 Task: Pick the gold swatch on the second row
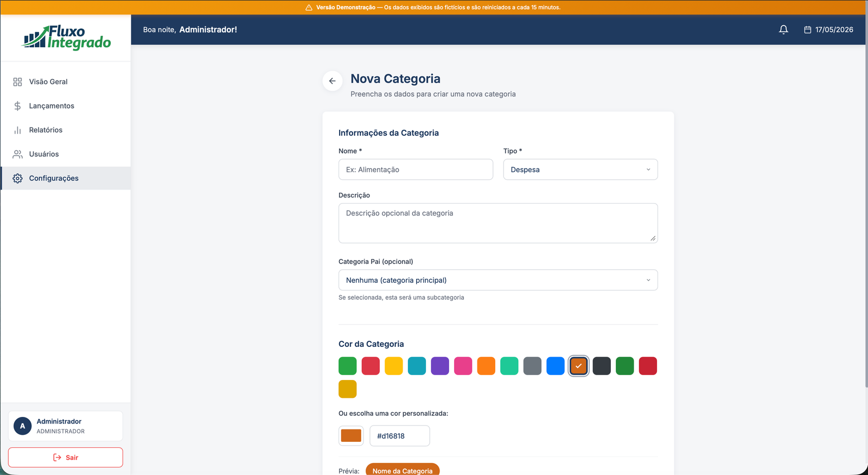(x=348, y=389)
